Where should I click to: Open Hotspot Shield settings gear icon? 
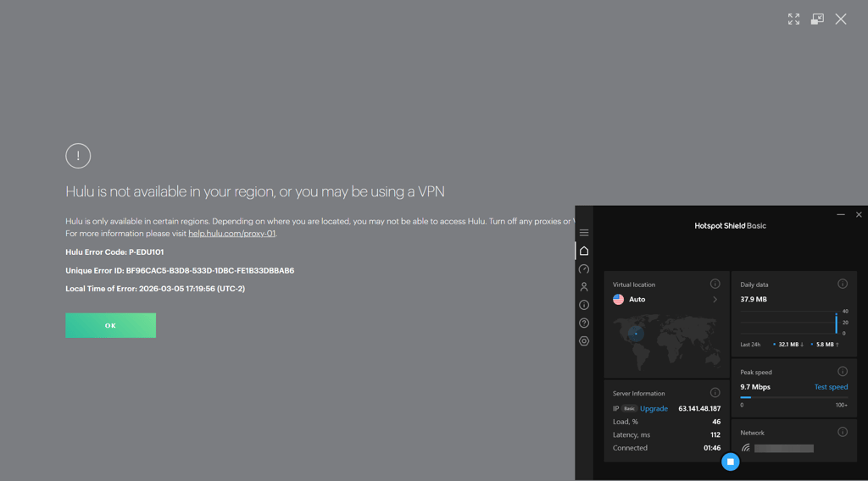(584, 341)
